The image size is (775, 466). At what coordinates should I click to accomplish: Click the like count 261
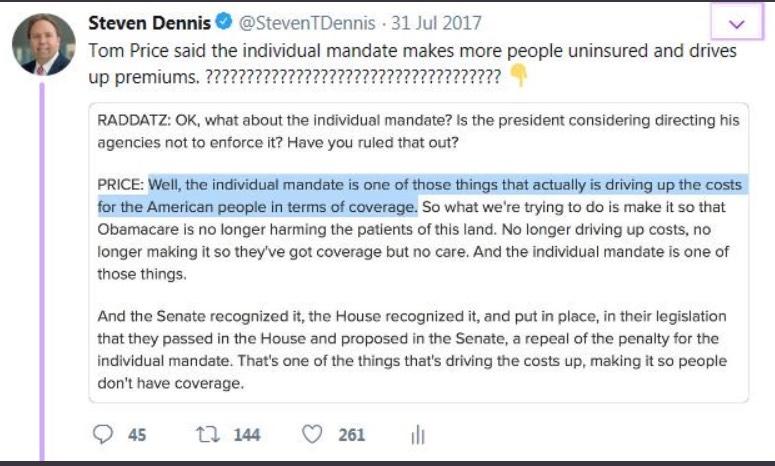pos(351,435)
